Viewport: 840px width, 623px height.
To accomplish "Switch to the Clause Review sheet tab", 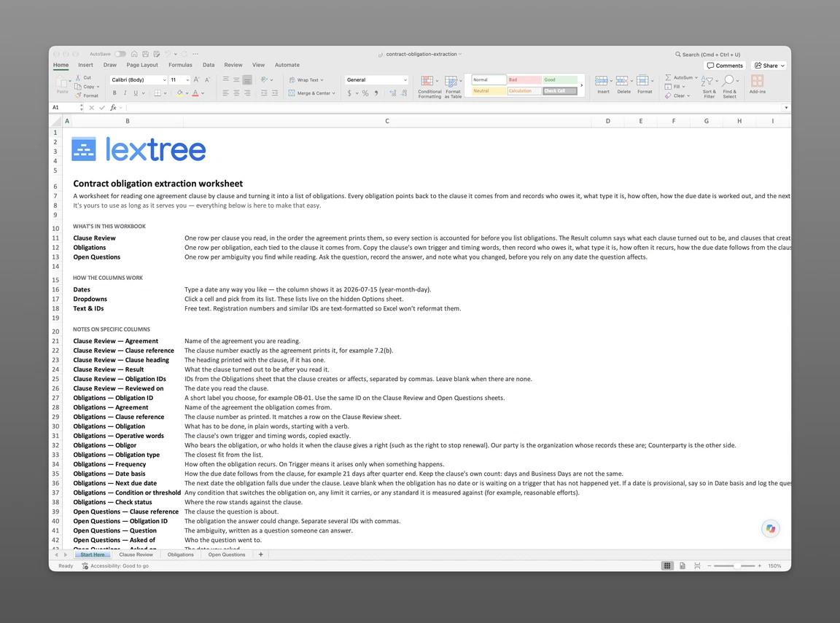I will click(136, 555).
